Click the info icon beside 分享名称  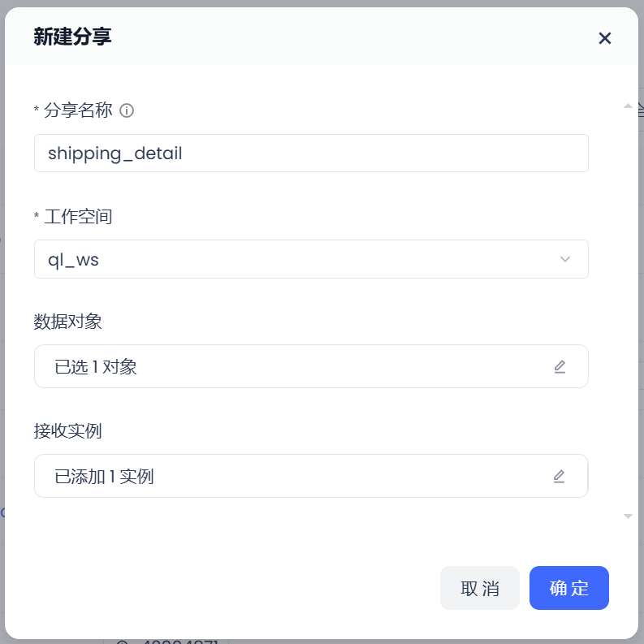(127, 110)
